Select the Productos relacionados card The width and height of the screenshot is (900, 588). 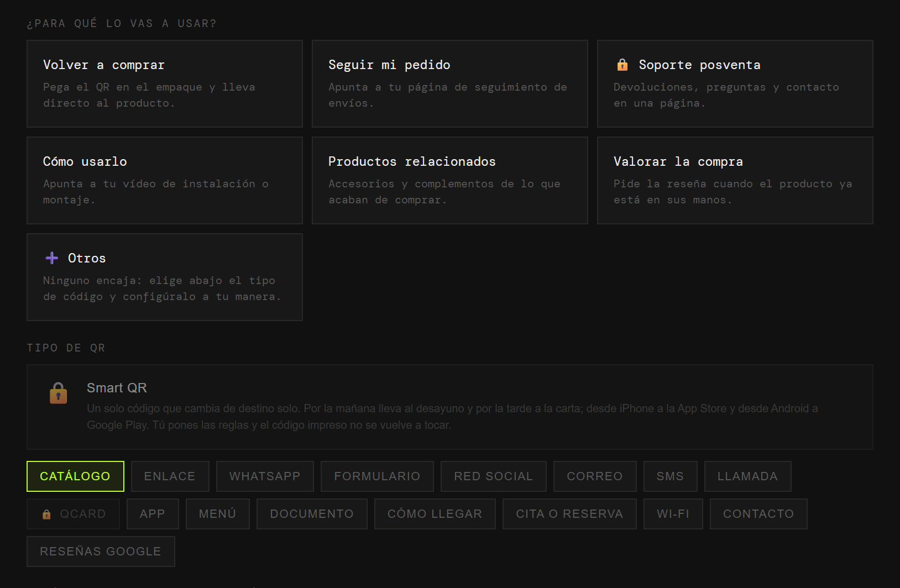pyautogui.click(x=450, y=180)
